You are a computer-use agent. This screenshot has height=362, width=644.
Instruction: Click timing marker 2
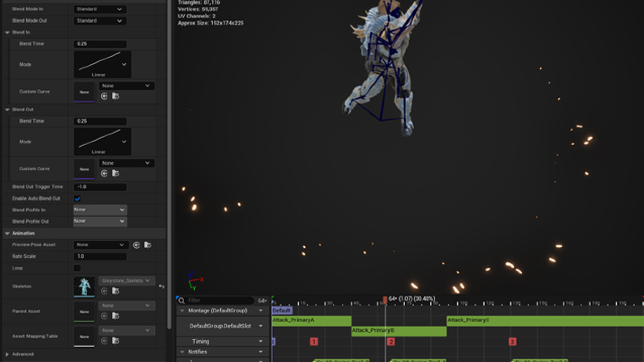pos(391,342)
